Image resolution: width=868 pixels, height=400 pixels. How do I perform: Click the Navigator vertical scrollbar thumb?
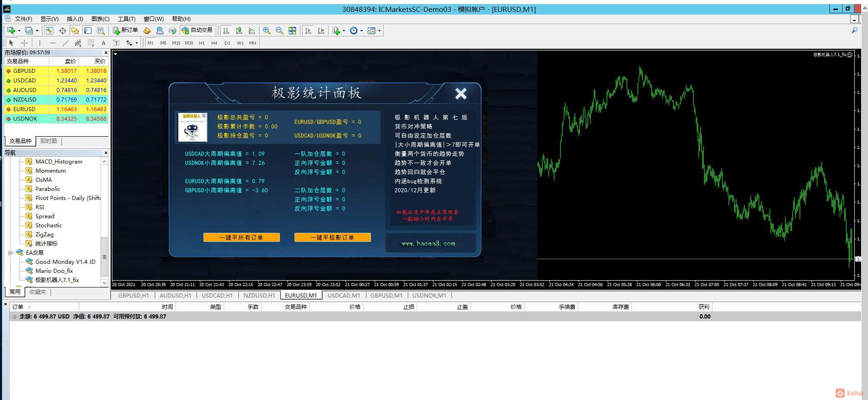pyautogui.click(x=104, y=257)
